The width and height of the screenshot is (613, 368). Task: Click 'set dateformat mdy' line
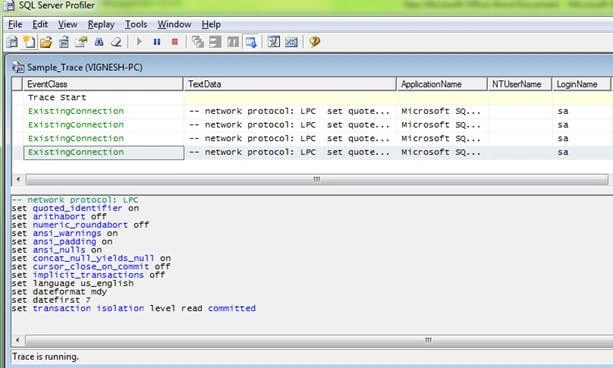point(59,292)
